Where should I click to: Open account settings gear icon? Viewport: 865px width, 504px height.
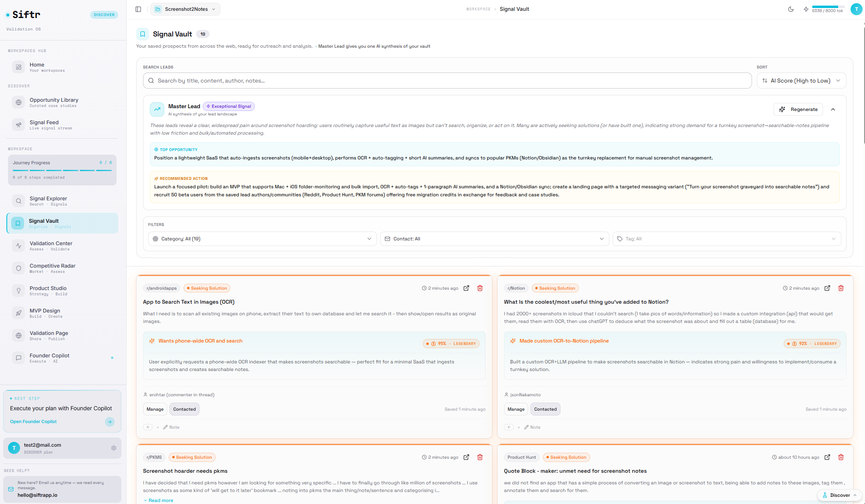click(114, 448)
